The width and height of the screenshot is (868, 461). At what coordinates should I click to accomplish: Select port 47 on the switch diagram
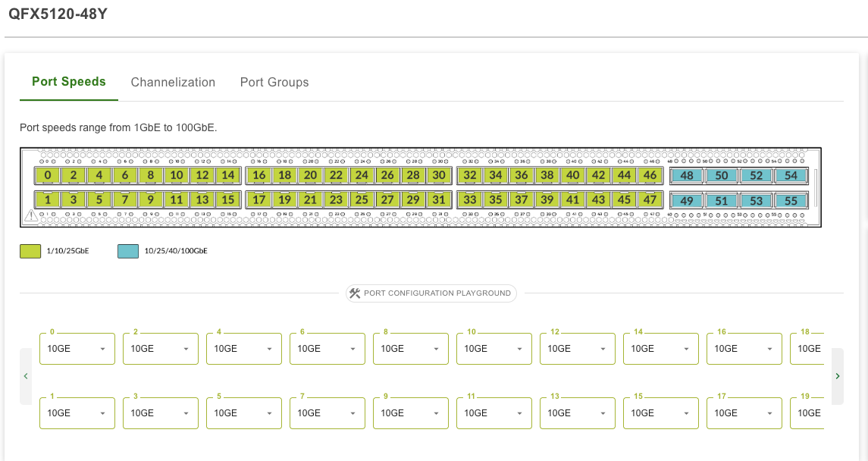tap(650, 199)
